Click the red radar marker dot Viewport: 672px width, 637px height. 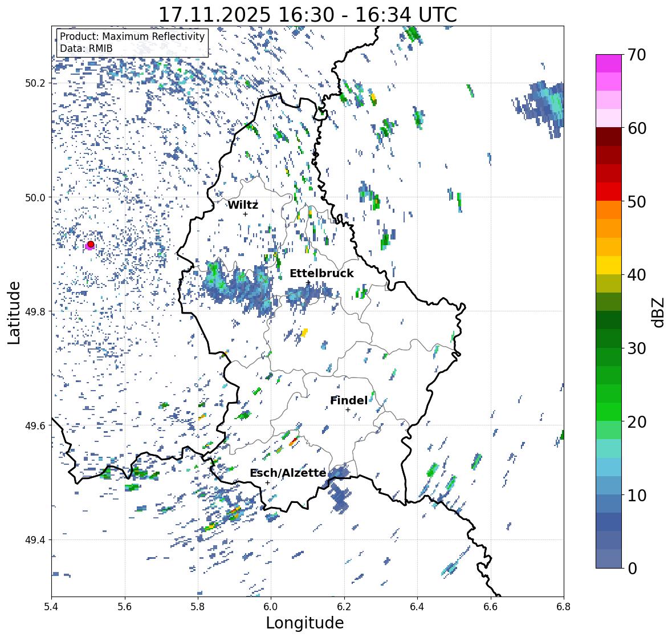[x=91, y=244]
